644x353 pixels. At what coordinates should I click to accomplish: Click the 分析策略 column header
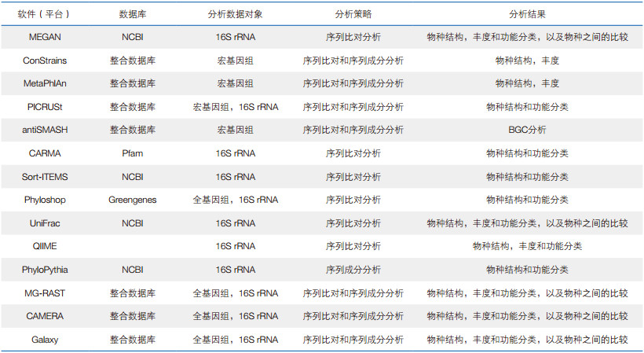353,14
